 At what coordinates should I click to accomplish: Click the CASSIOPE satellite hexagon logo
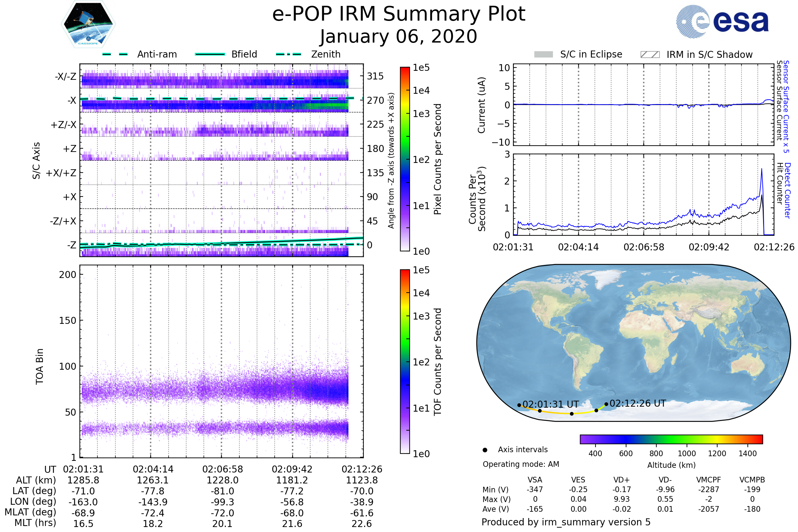88,24
